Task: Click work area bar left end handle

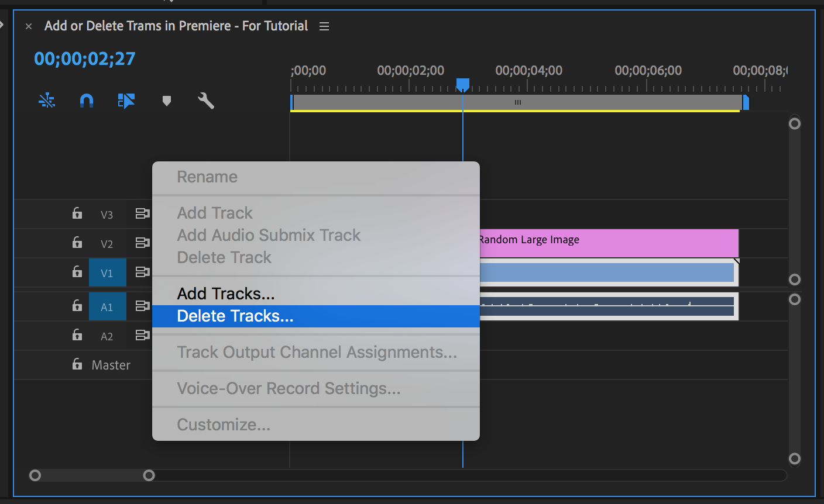Action: [291, 102]
